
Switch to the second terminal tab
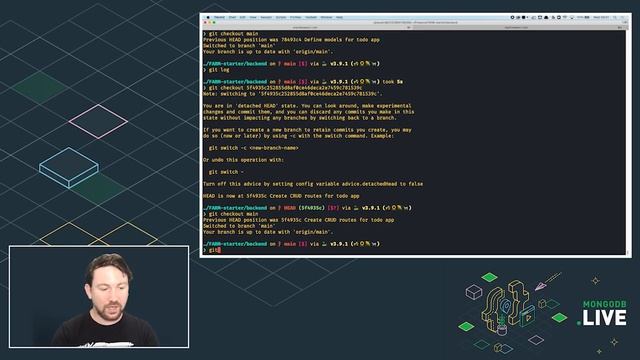pyautogui.click(x=519, y=27)
